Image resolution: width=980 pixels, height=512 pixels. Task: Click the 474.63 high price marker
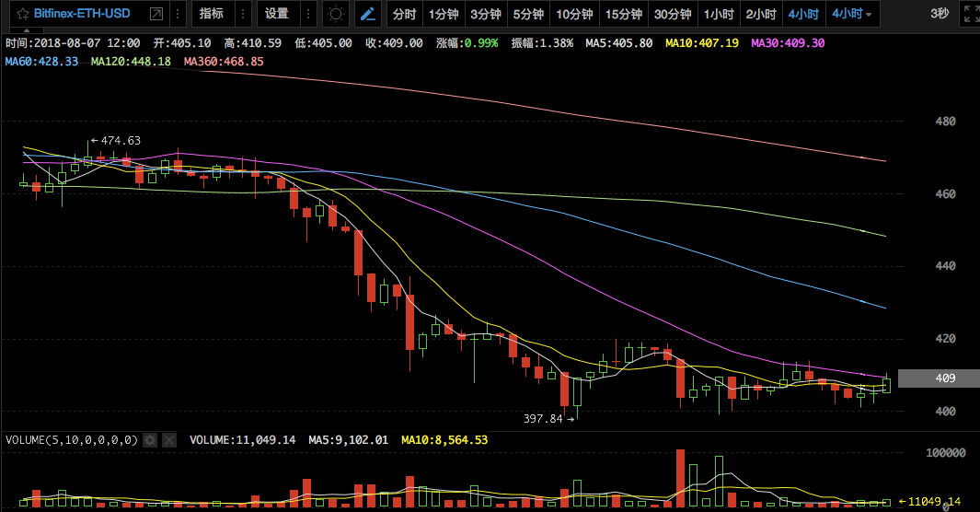(116, 141)
